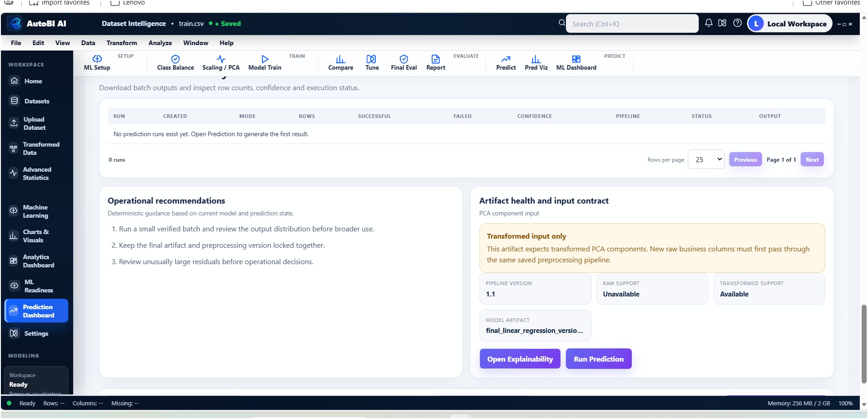Click the search magnifier icon
The image size is (868, 419).
(562, 23)
